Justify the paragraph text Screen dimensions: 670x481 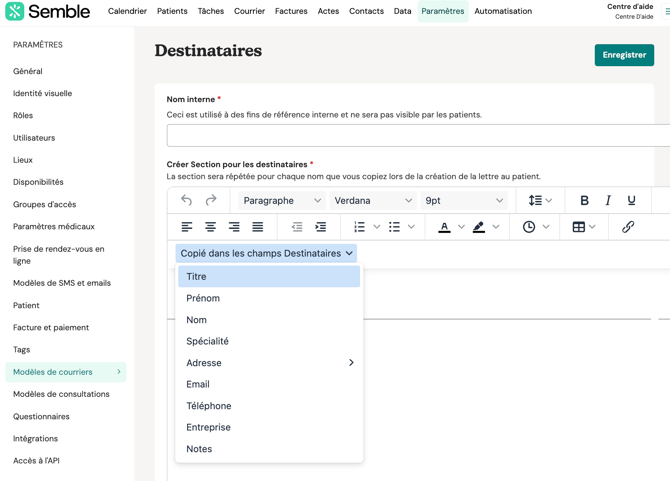click(x=258, y=227)
